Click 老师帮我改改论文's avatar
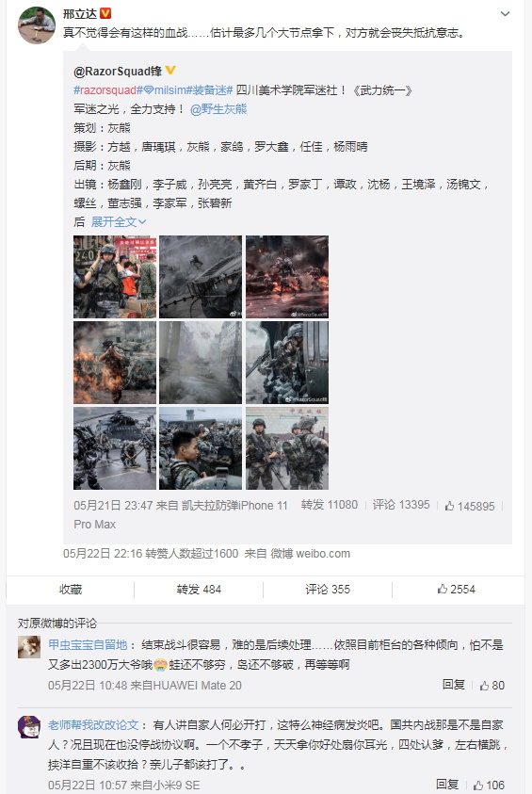 point(29,727)
